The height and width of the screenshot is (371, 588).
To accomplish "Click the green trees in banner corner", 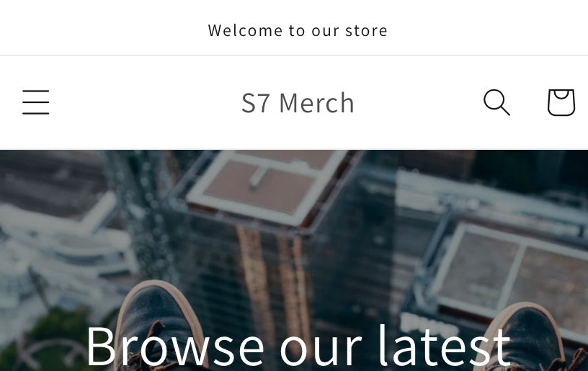I will pyautogui.click(x=56, y=337).
